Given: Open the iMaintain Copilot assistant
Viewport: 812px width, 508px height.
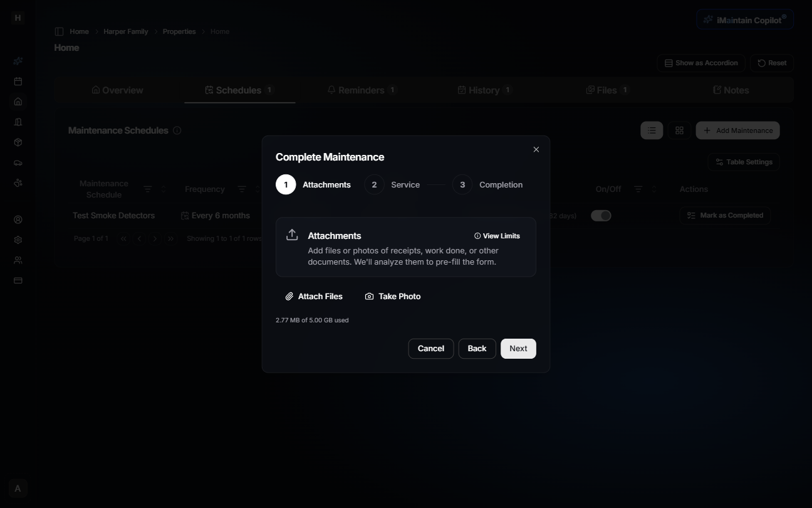Looking at the screenshot, I should click(744, 19).
